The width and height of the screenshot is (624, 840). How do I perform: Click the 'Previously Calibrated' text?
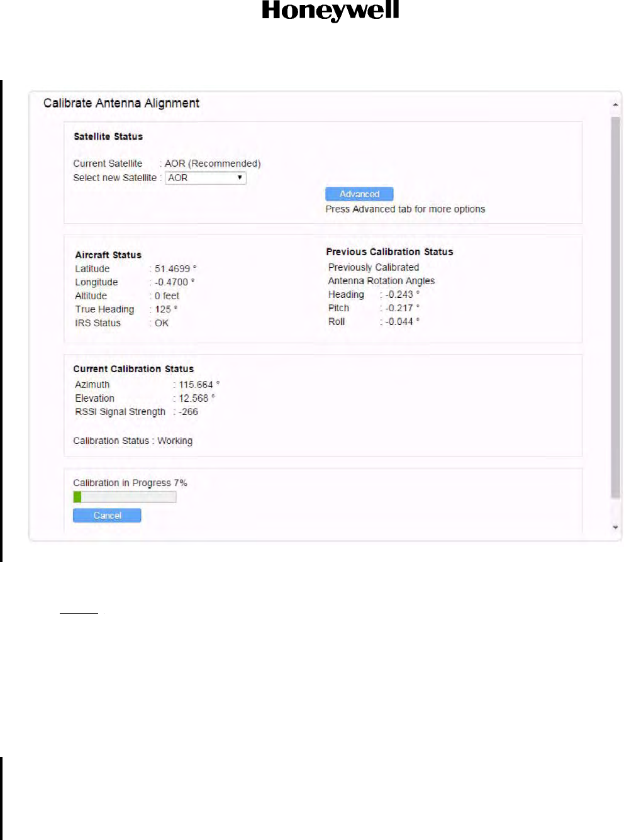(x=374, y=267)
